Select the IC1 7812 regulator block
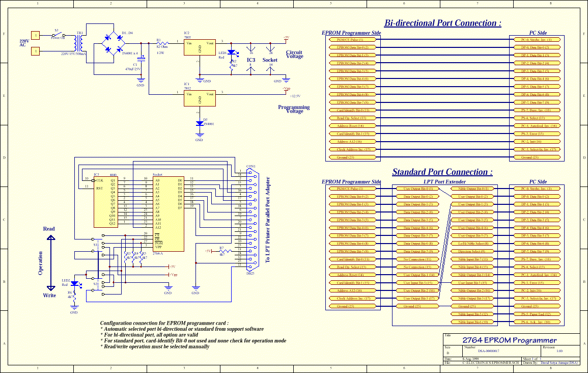 (200, 98)
